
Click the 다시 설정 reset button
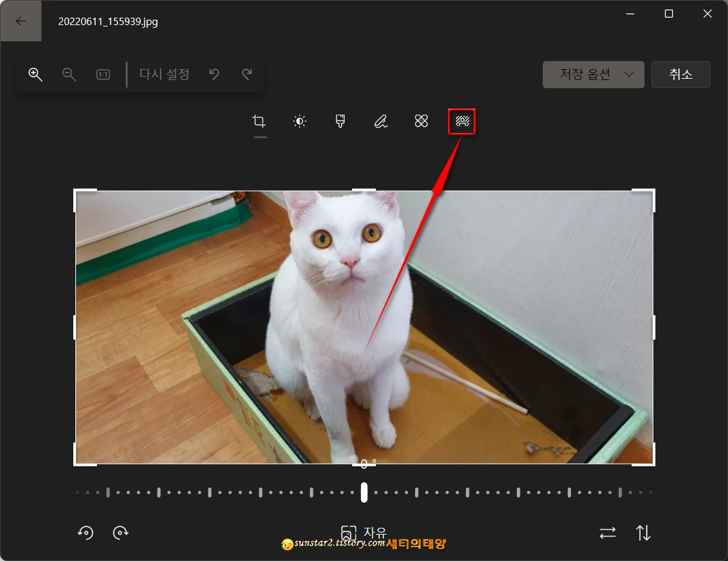164,74
